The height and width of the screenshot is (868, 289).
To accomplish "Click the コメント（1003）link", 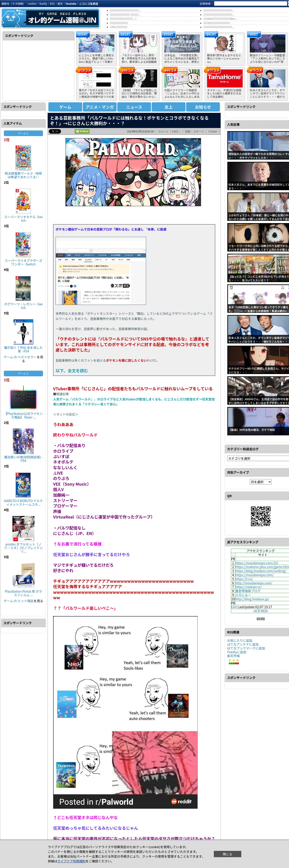I will 169,132.
